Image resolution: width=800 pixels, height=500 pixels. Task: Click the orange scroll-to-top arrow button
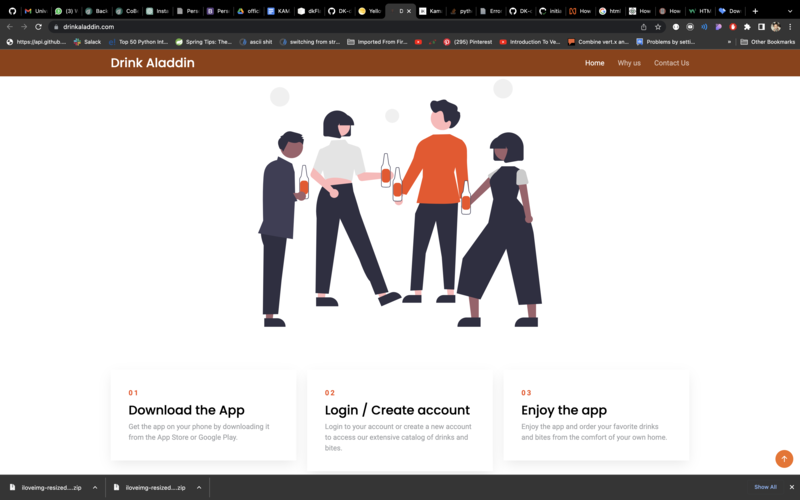pyautogui.click(x=784, y=459)
